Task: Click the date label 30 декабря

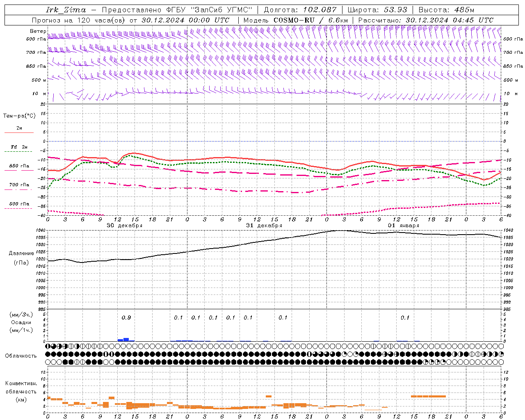Action: pyautogui.click(x=125, y=226)
